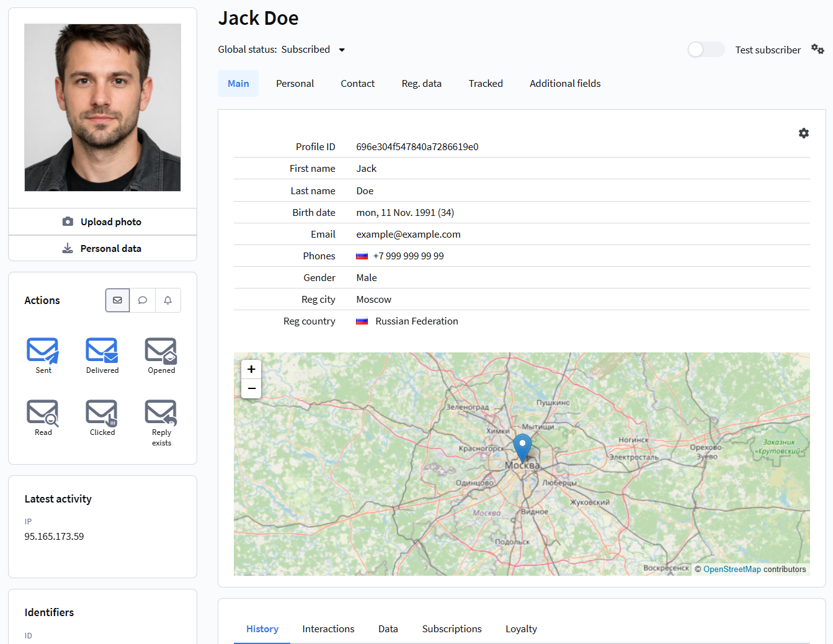Open profile card settings gear
Screen dimensions: 833x644
803,133
